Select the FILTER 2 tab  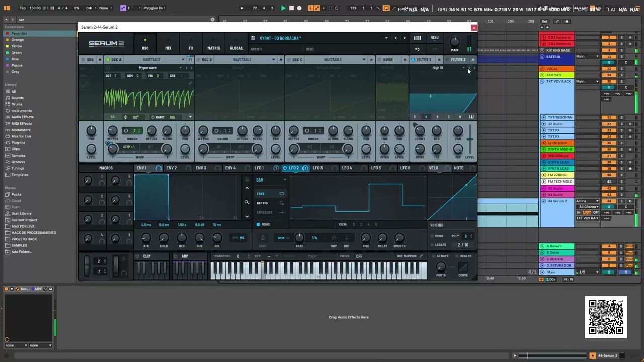(458, 60)
